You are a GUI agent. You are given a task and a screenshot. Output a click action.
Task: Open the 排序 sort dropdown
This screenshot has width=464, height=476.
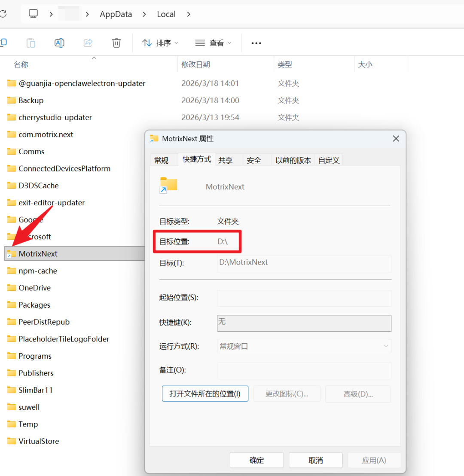[159, 43]
